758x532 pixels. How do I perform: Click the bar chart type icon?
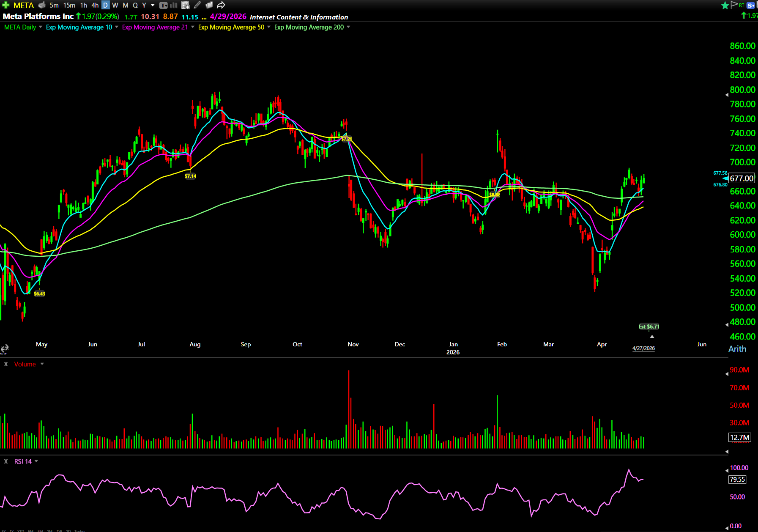[x=174, y=5]
